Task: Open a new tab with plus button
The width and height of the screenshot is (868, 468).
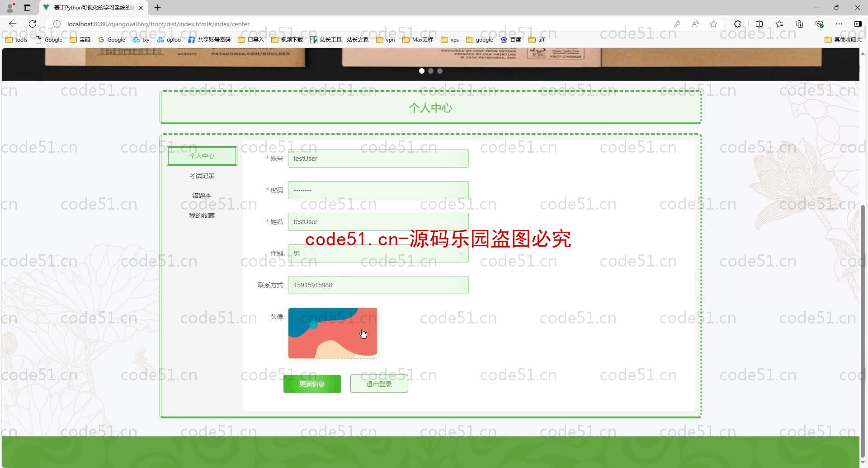Action: [157, 8]
